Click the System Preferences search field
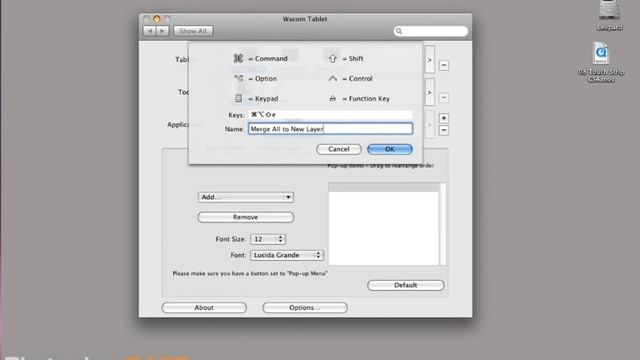This screenshot has height=360, width=640. pyautogui.click(x=431, y=31)
